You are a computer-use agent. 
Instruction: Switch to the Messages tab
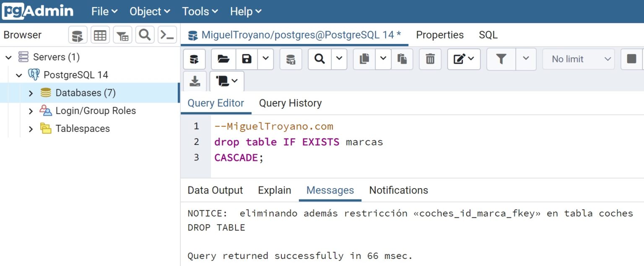click(x=330, y=190)
